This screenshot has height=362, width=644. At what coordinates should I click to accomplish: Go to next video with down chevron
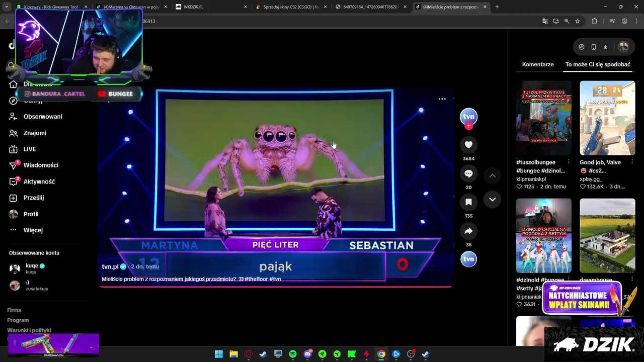[492, 199]
